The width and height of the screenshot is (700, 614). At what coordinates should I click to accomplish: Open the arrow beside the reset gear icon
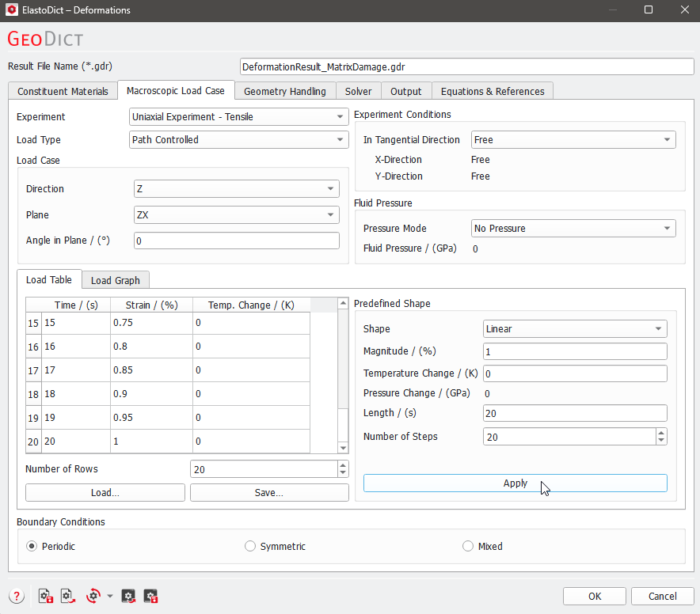pyautogui.click(x=110, y=597)
